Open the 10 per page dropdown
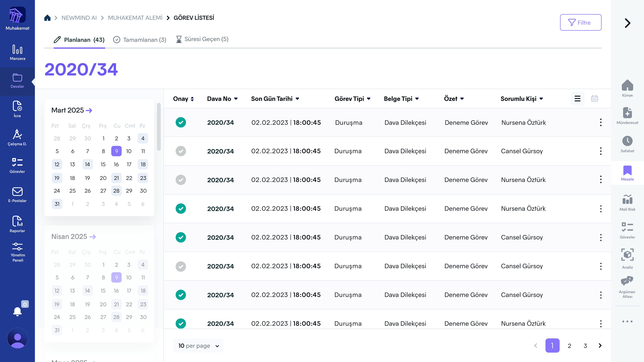 point(198,346)
